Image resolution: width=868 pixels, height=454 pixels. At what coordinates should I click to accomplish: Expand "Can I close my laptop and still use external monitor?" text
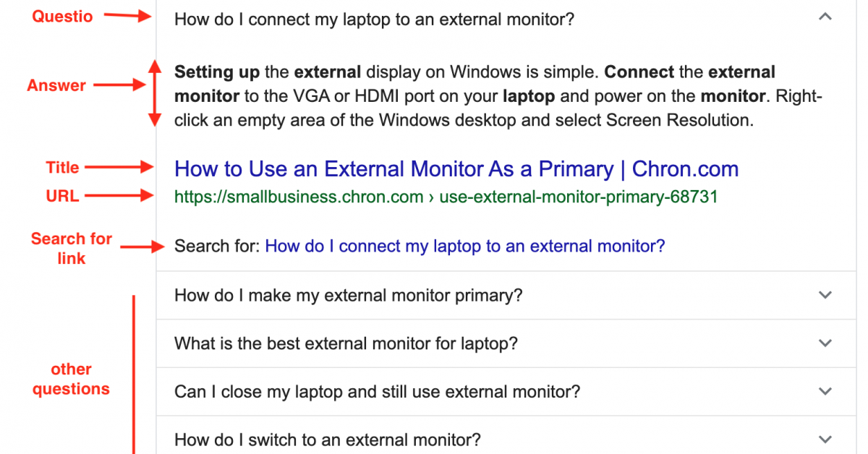377,392
